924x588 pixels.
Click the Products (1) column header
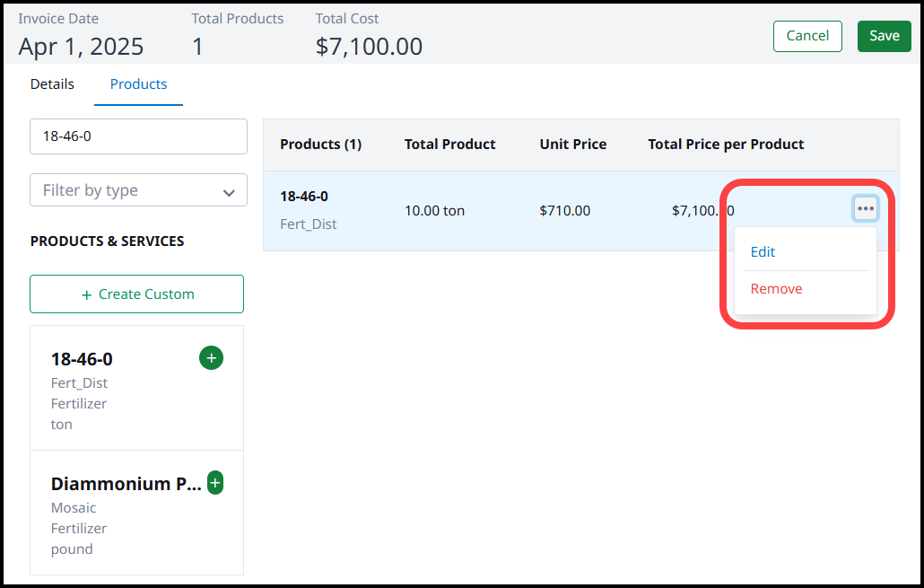point(320,145)
